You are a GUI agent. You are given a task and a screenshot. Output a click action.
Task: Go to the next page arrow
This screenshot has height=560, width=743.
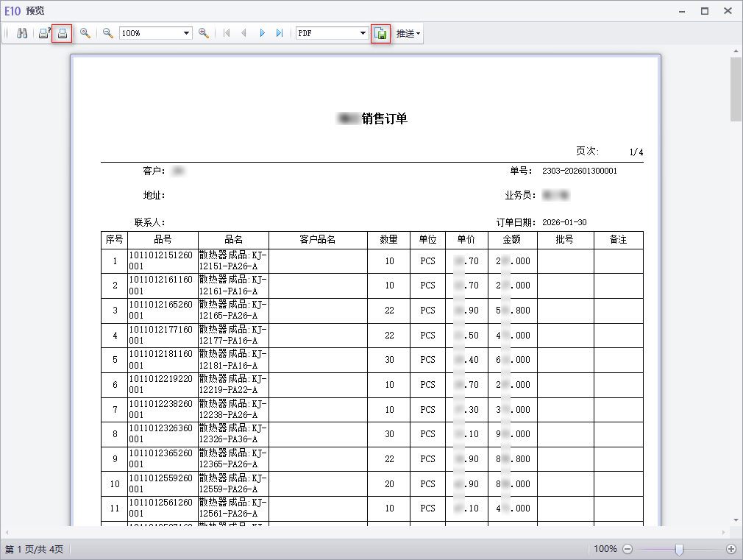click(262, 33)
